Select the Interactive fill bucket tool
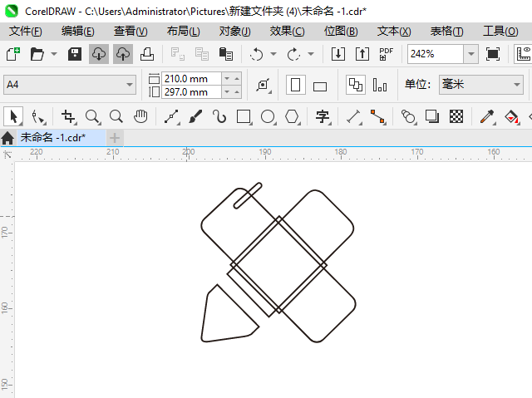The width and height of the screenshot is (532, 398). coord(512,116)
